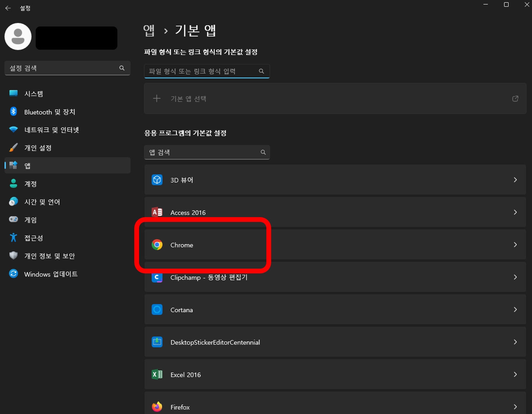Click the Cortana circle icon
This screenshot has height=414, width=532.
[157, 309]
